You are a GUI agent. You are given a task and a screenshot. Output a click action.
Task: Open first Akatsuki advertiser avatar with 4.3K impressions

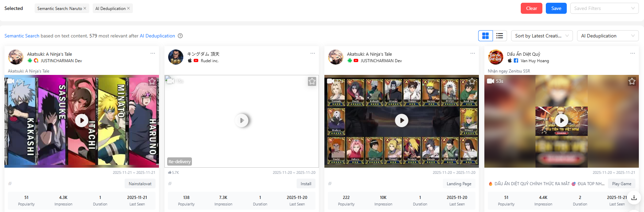(x=16, y=57)
